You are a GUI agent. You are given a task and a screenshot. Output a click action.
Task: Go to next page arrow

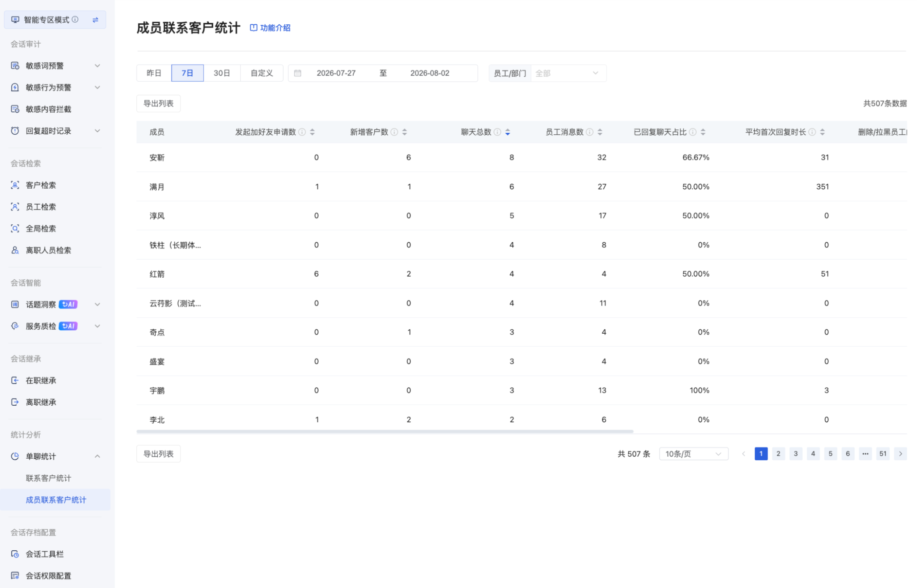(901, 454)
